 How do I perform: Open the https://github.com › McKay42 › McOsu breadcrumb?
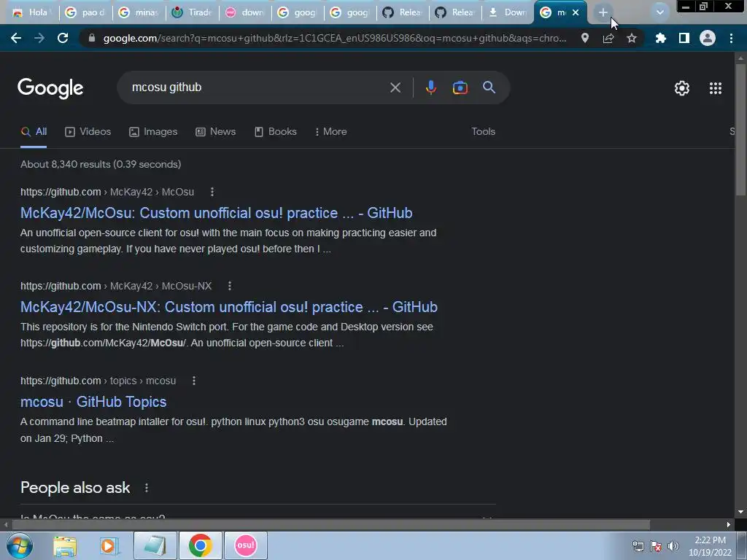tap(107, 192)
